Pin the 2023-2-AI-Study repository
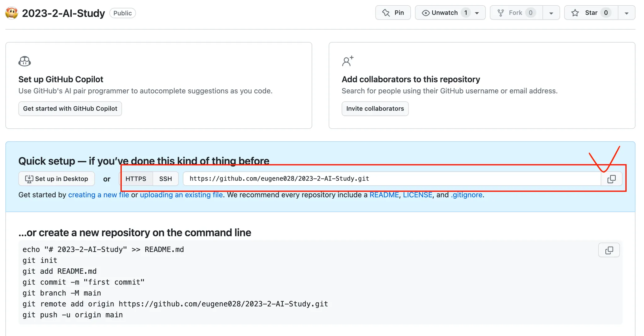Viewport: 644px width, 336px height. point(393,13)
